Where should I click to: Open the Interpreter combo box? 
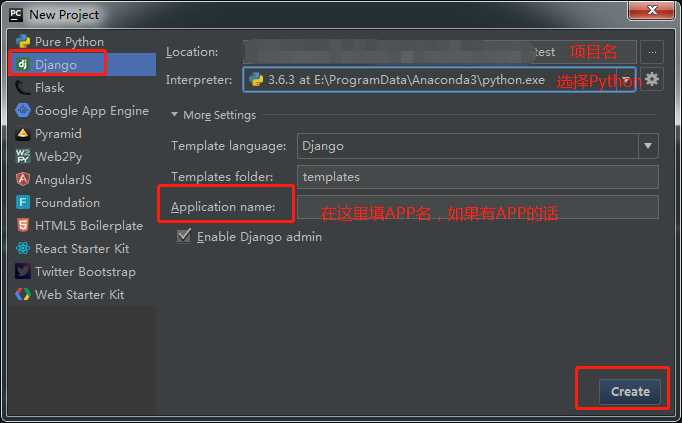click(x=440, y=80)
